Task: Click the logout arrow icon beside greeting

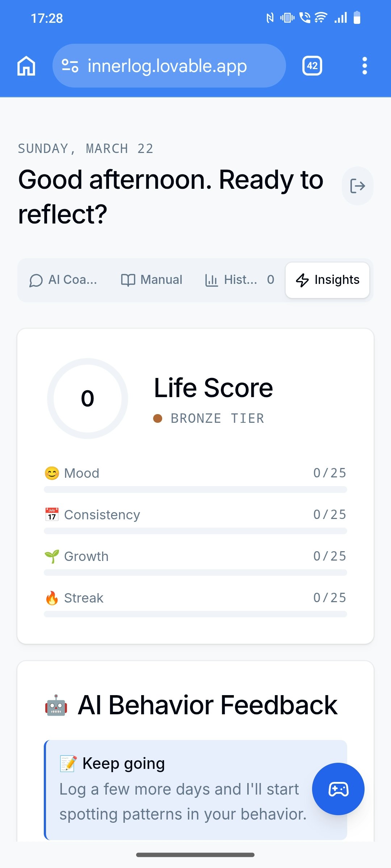Action: (357, 186)
